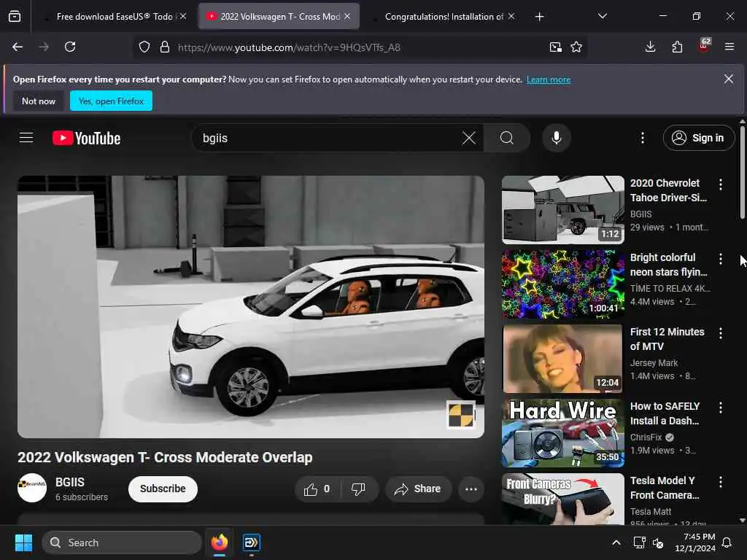Close the Congratulations! Installation tab
The image size is (747, 560).
(511, 16)
